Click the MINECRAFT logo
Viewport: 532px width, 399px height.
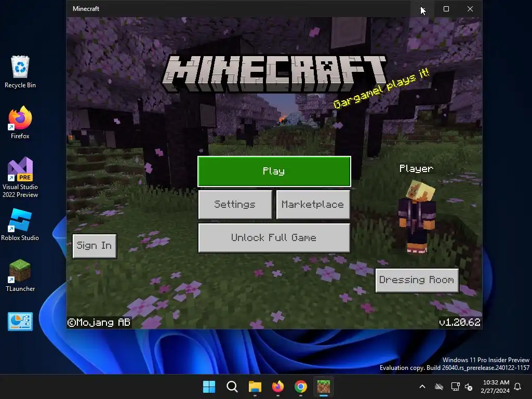click(274, 74)
